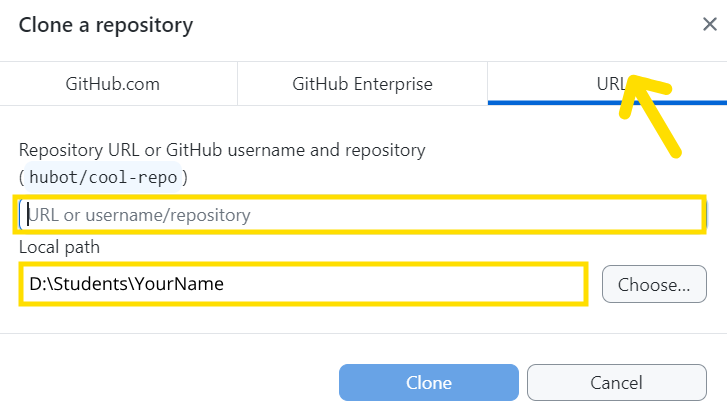The height and width of the screenshot is (418, 727).
Task: Click the Clone button
Action: 428,382
